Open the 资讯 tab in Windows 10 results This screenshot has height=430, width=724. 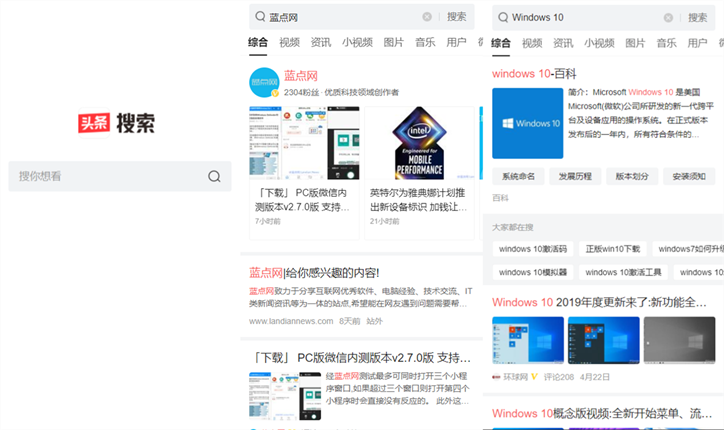pos(564,43)
